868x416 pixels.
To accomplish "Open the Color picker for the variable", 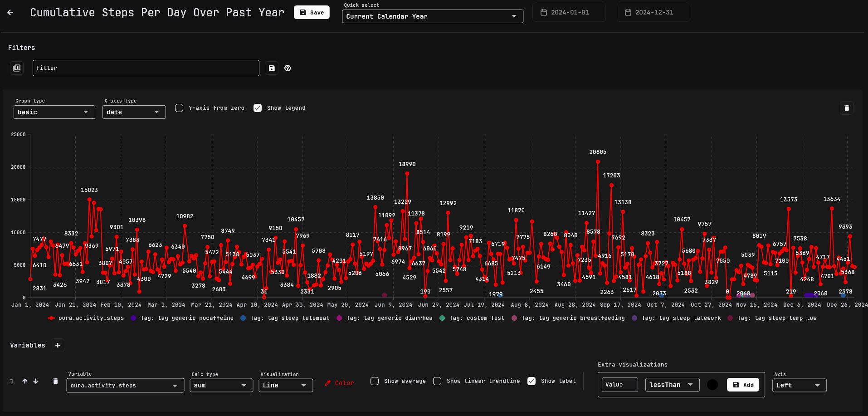I will pyautogui.click(x=339, y=383).
